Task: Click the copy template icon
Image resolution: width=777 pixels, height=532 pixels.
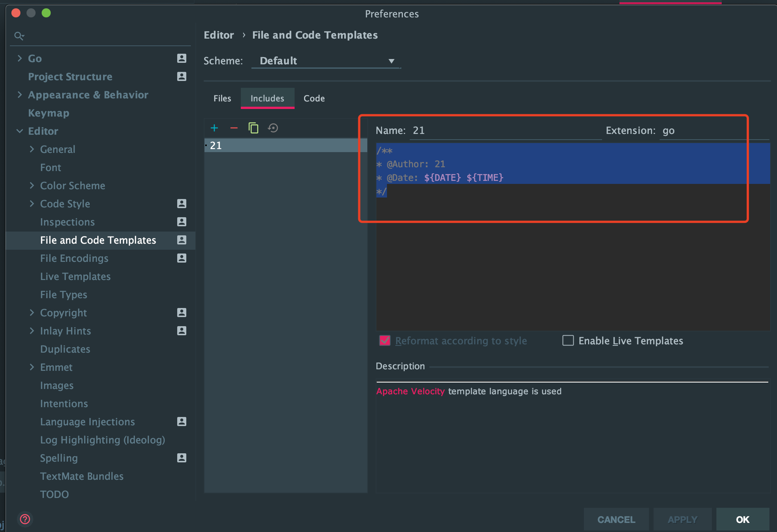Action: point(253,128)
